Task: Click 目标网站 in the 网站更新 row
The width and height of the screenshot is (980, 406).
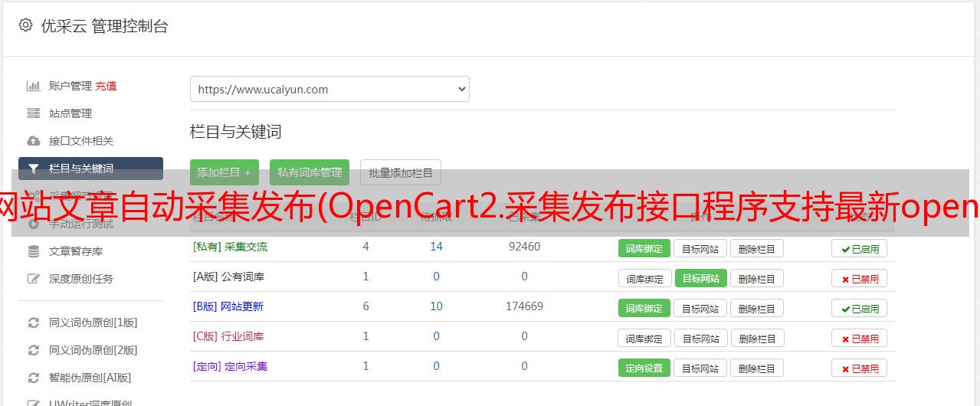Action: pos(700,308)
